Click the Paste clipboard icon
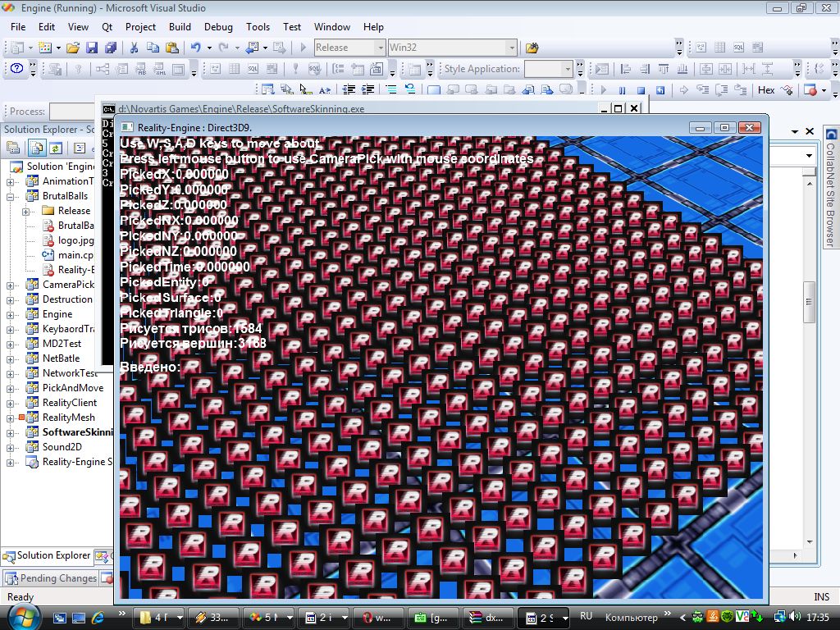The height and width of the screenshot is (630, 840). (x=171, y=48)
